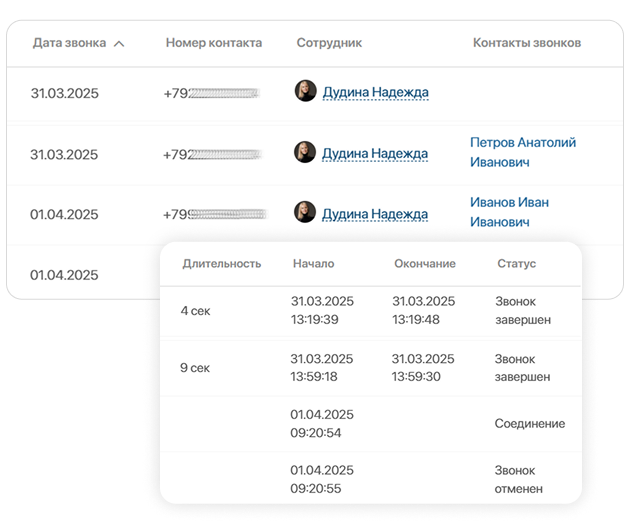Click the Соединение status cell
This screenshot has width=632, height=524.
point(530,424)
